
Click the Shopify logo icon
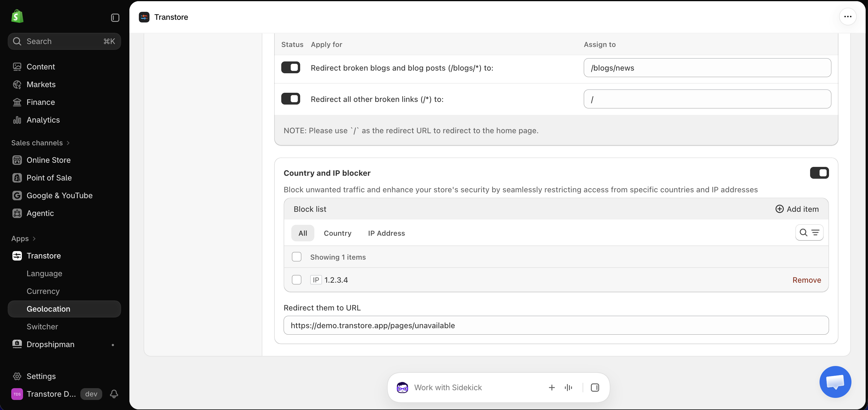pos(17,16)
